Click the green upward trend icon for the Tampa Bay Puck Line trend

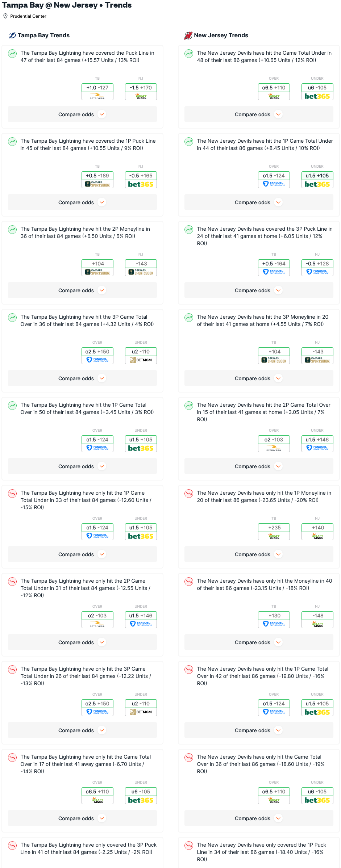pyautogui.click(x=12, y=54)
